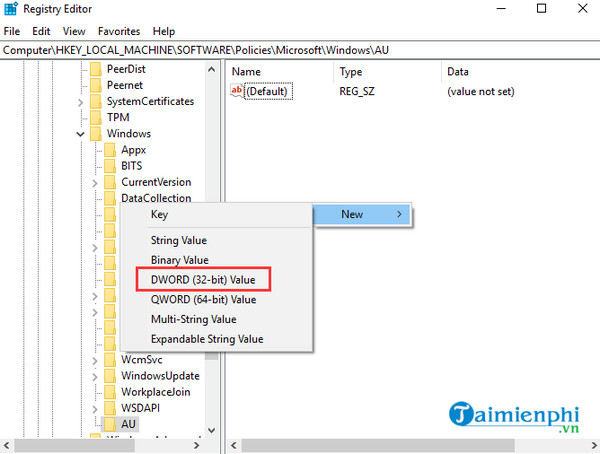Viewport: 600px width, 454px height.
Task: Open the Favorites menu
Action: pyautogui.click(x=119, y=31)
